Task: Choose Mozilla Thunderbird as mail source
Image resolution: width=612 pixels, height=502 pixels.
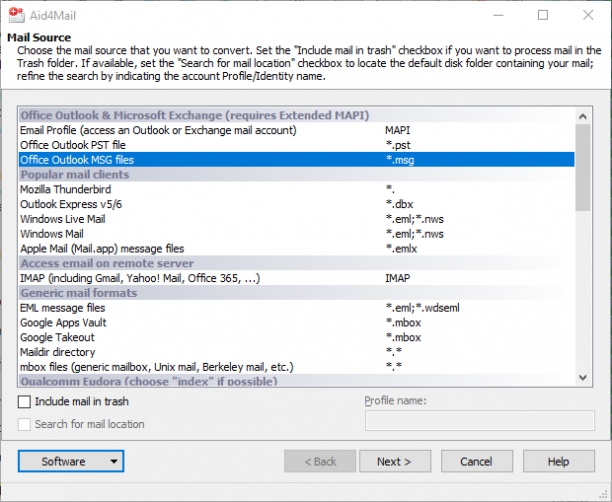Action: tap(297, 190)
